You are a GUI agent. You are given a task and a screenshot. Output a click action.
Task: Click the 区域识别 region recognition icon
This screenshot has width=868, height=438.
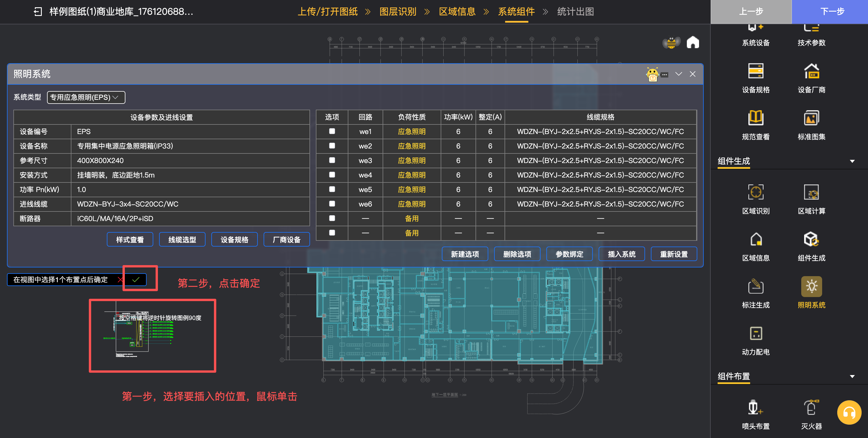click(755, 193)
